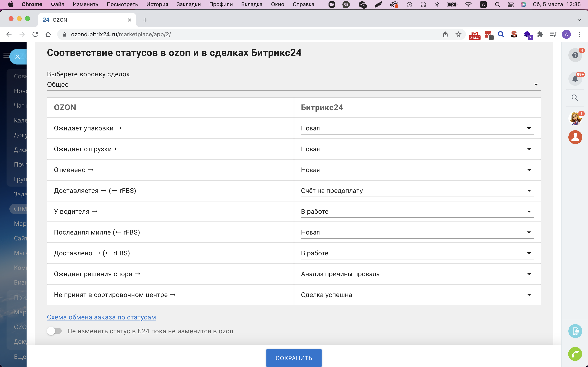Image resolution: width=588 pixels, height=367 pixels.
Task: Open Chrome extensions puzzle icon
Action: (x=540, y=34)
